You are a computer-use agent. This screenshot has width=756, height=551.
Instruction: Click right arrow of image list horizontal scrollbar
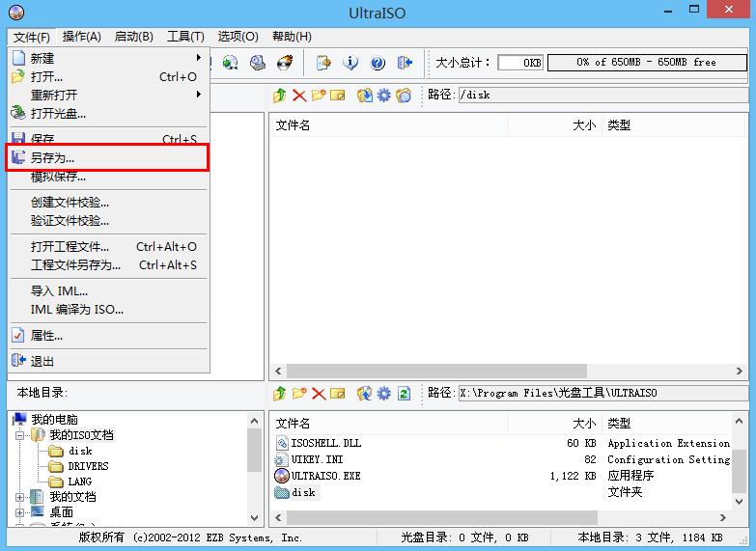coord(740,372)
